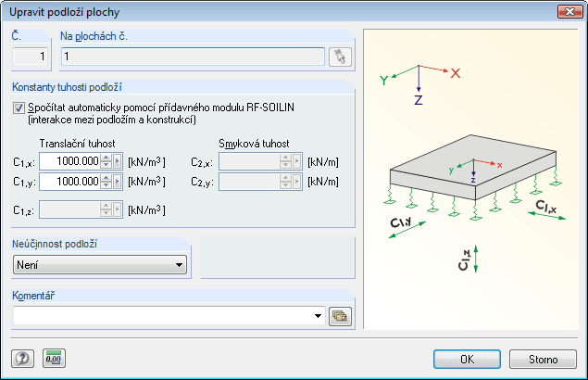The image size is (588, 380).
Task: Decrease C1,x value with spinner down
Action: pyautogui.click(x=106, y=165)
